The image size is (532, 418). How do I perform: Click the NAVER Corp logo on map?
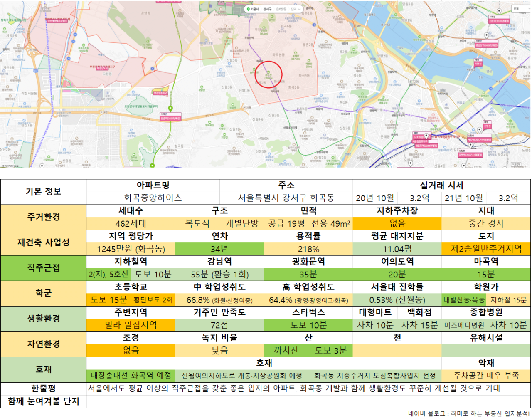click(x=10, y=166)
